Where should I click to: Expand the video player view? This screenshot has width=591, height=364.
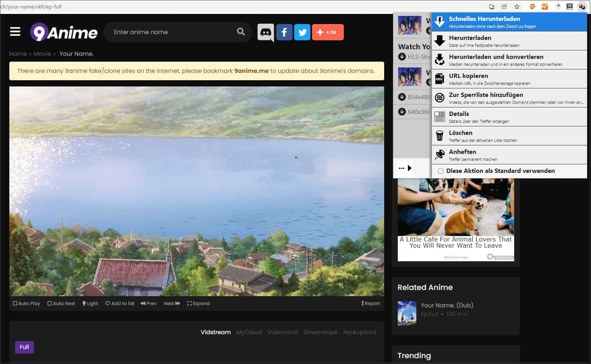pos(198,304)
